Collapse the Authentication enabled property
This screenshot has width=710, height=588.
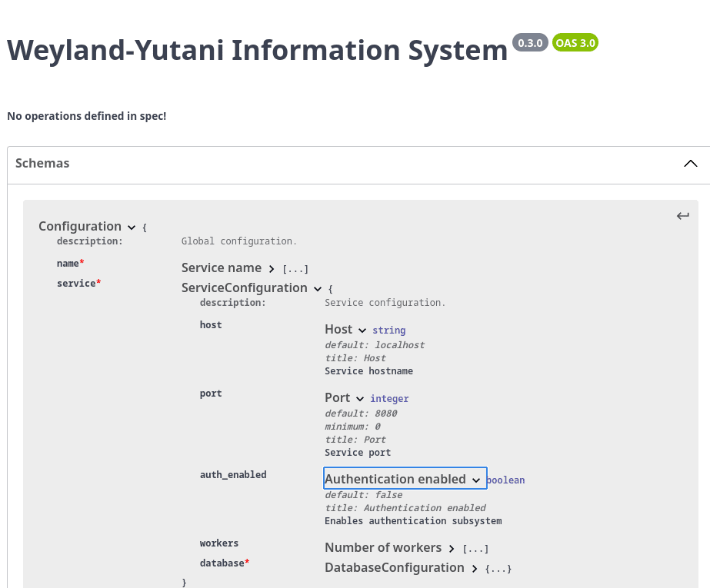pos(477,479)
